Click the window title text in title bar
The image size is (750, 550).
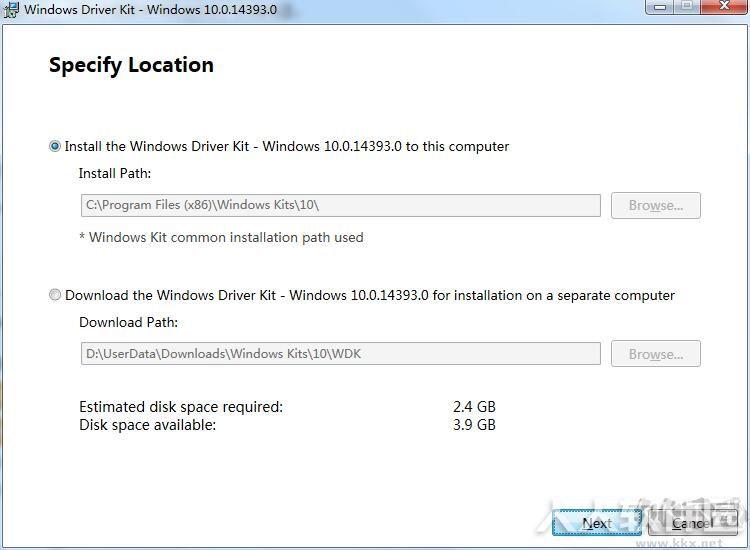(151, 10)
